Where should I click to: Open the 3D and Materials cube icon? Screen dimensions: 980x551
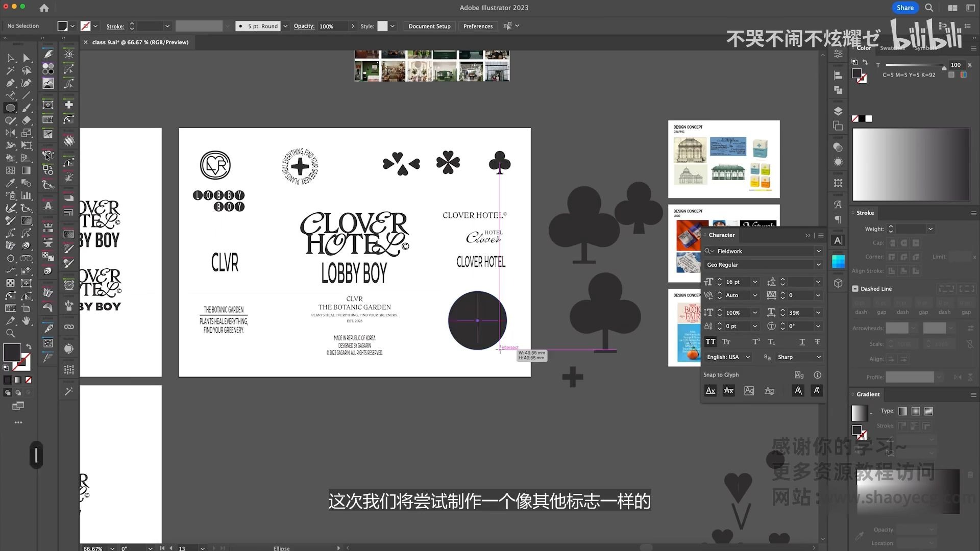(838, 283)
